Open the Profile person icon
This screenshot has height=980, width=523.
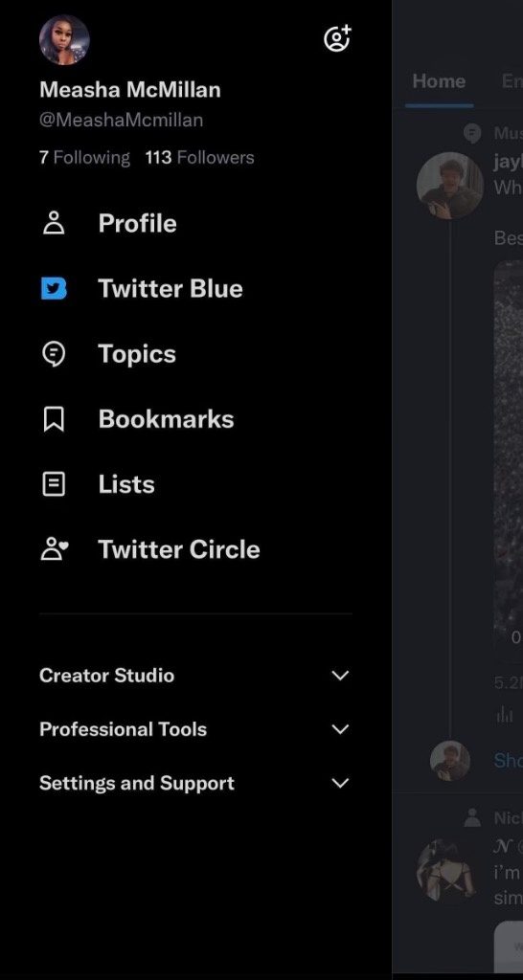coord(54,223)
